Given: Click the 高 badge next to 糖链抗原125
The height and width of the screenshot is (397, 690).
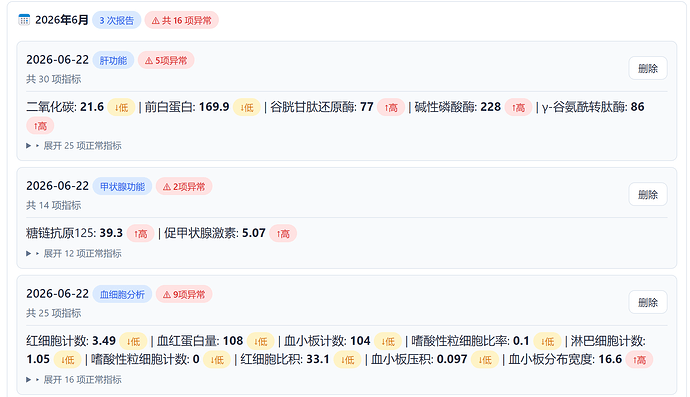Looking at the screenshot, I should pos(140,234).
